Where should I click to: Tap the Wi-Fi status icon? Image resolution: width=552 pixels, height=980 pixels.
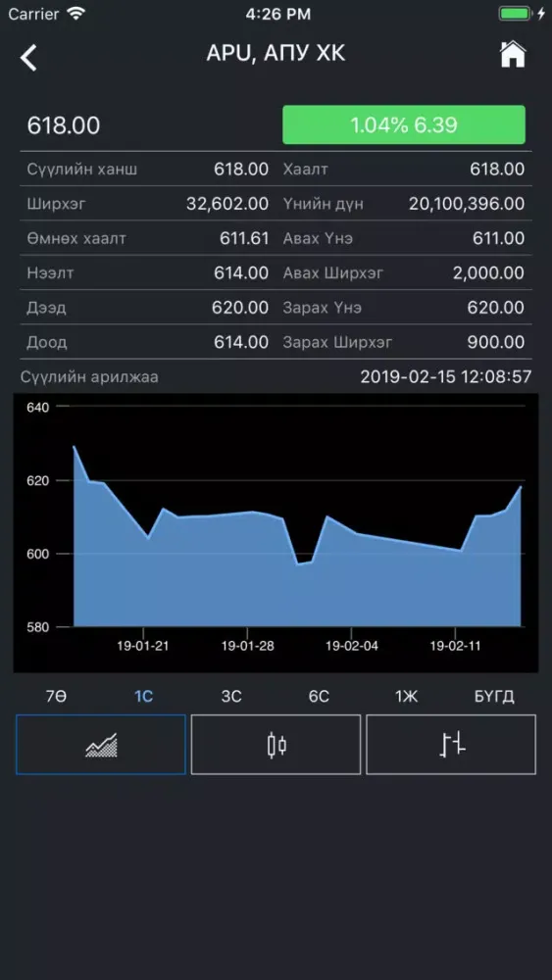(76, 13)
